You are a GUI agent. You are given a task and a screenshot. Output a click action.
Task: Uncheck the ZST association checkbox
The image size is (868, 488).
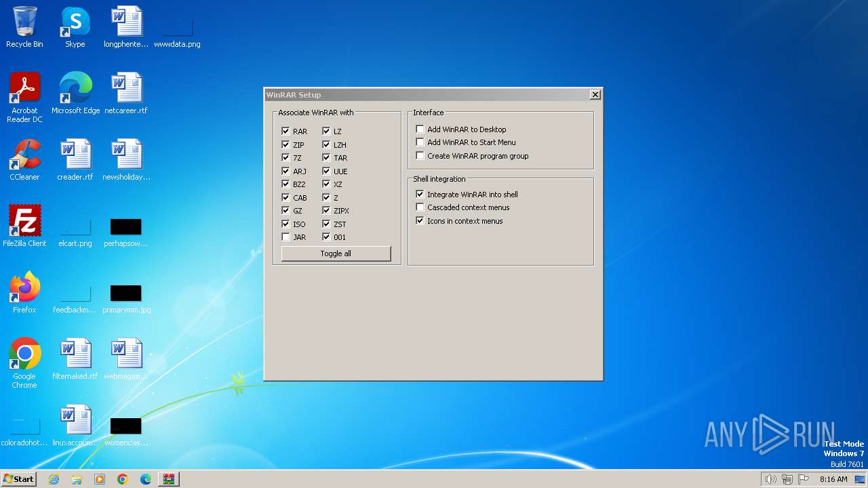point(326,224)
